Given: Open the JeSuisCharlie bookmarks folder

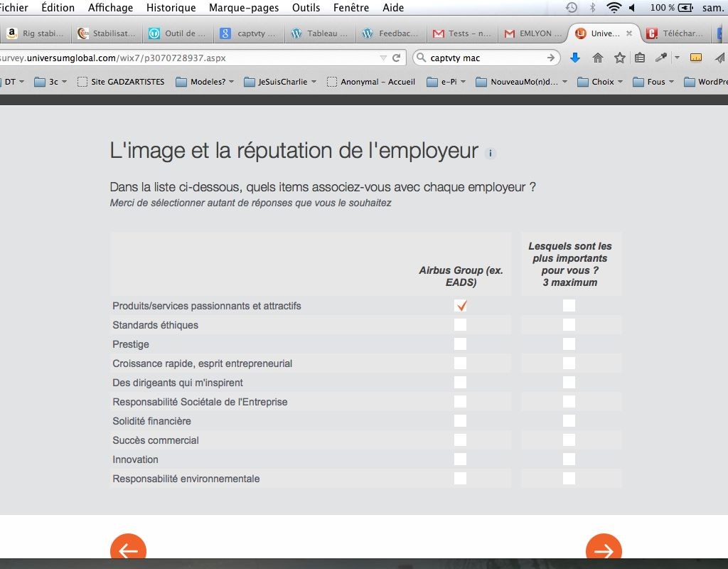Looking at the screenshot, I should (280, 82).
